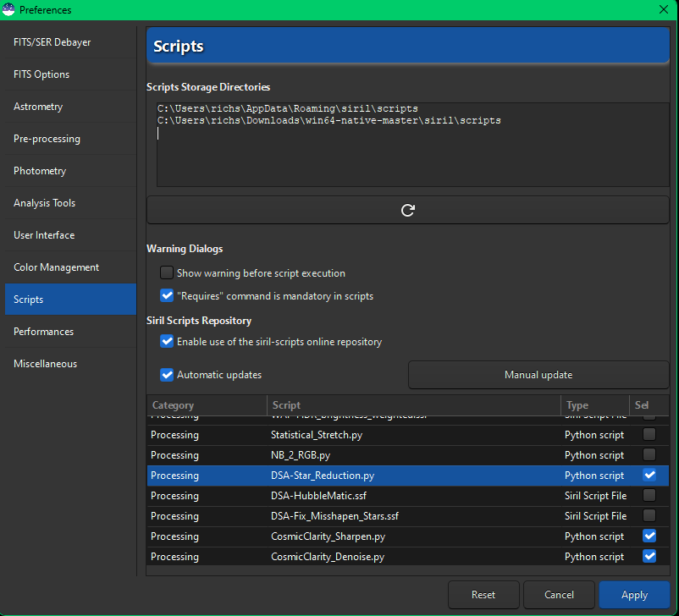Click "Python script" type for NB_2_RGB.py

pyautogui.click(x=594, y=455)
